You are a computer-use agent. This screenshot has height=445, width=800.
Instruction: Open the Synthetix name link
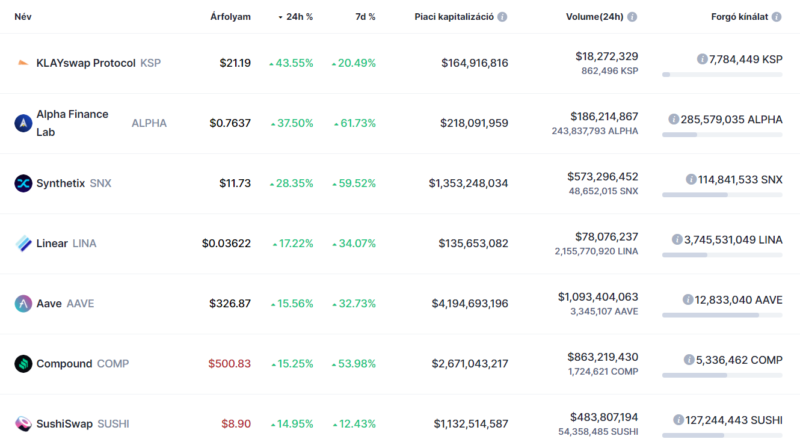click(x=60, y=183)
